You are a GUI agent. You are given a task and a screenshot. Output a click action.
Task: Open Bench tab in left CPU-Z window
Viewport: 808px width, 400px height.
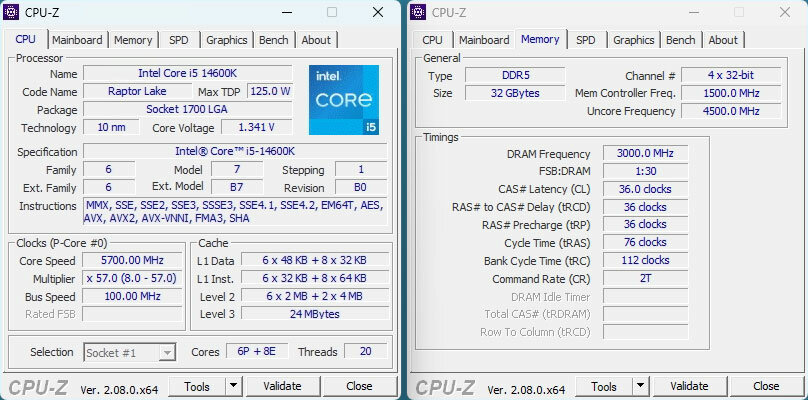[x=274, y=40]
